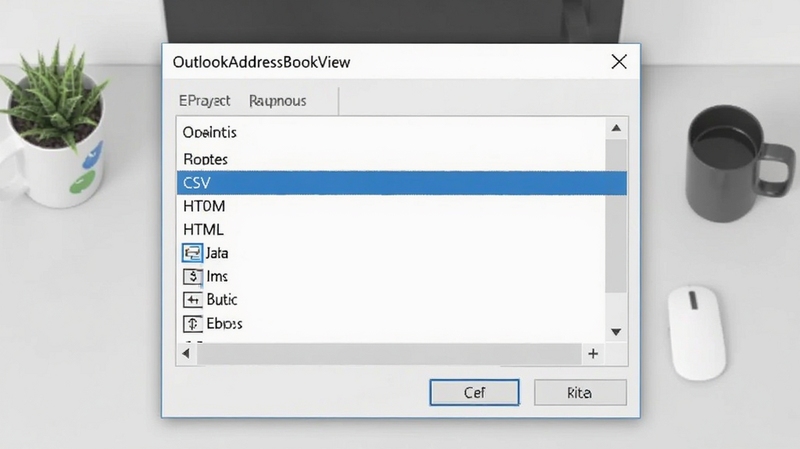Click the dollar icon beside Ims
This screenshot has height=449, width=800.
(192, 277)
